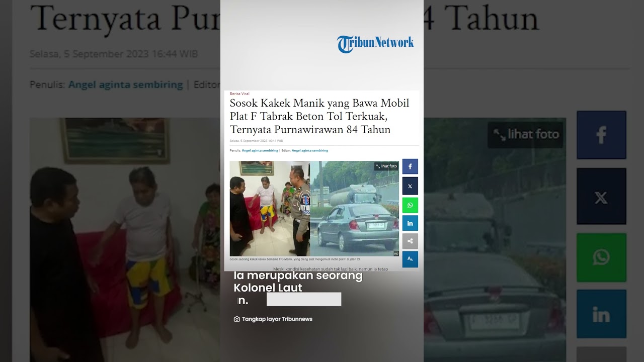Screen dimensions: 644x362
Task: Click the large blurred 'lihat foto' button
Action: click(x=526, y=134)
